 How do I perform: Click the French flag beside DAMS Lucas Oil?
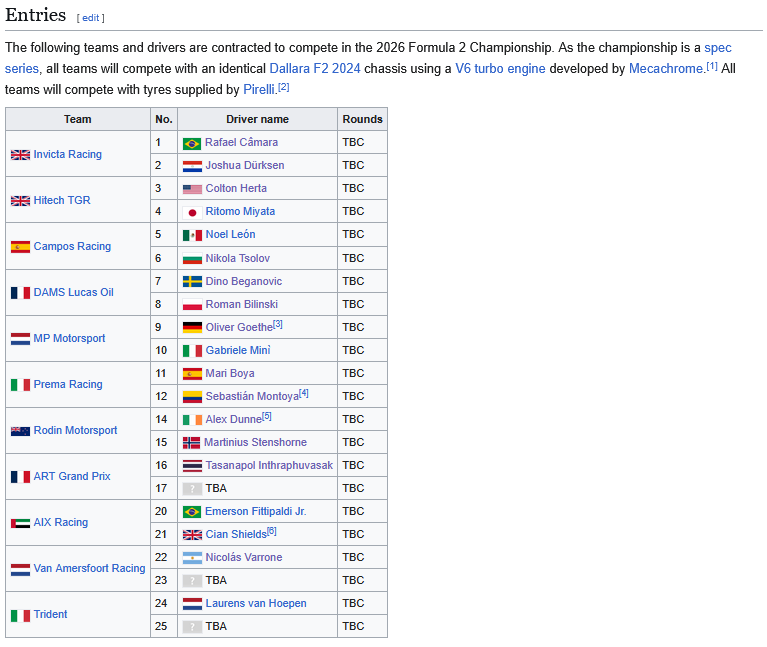click(21, 293)
